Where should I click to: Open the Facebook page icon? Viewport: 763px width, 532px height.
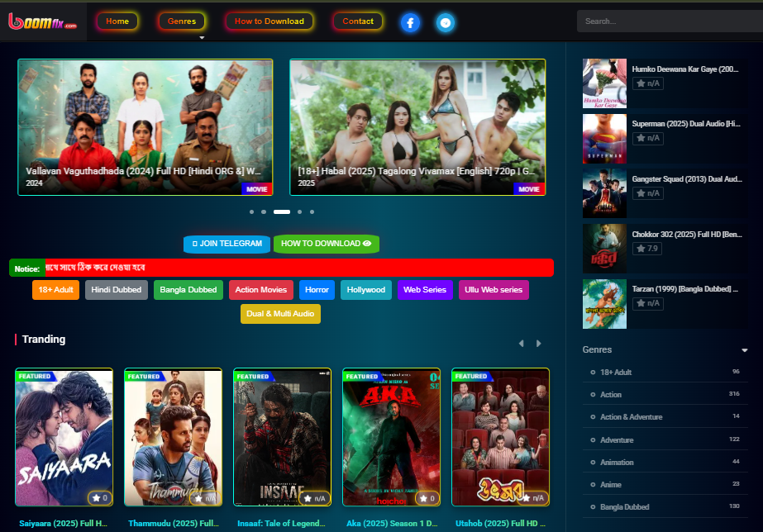tap(410, 22)
